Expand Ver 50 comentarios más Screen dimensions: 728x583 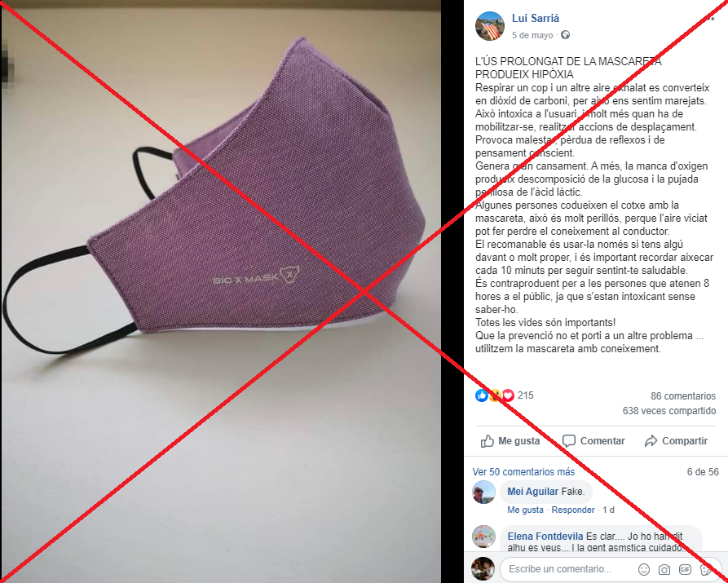(x=523, y=472)
